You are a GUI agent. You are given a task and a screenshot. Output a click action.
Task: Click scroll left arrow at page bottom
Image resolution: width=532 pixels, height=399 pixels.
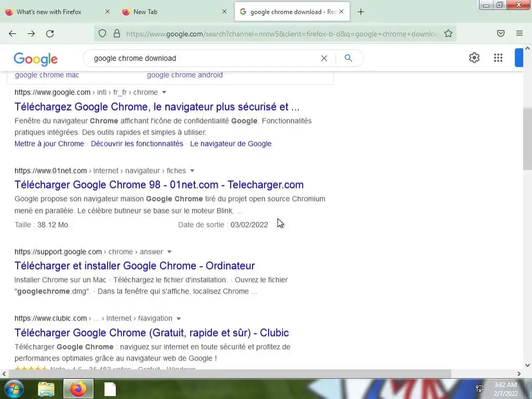click(x=4, y=374)
